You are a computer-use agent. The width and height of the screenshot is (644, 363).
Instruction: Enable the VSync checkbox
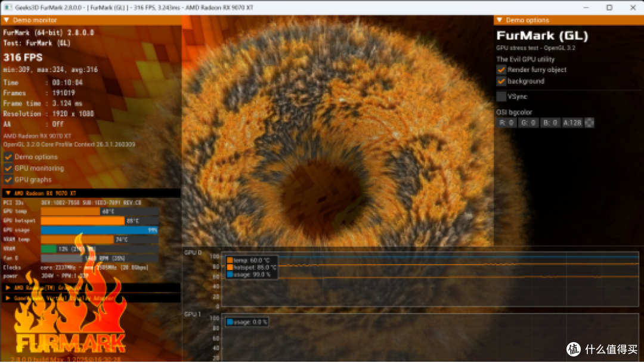point(501,97)
